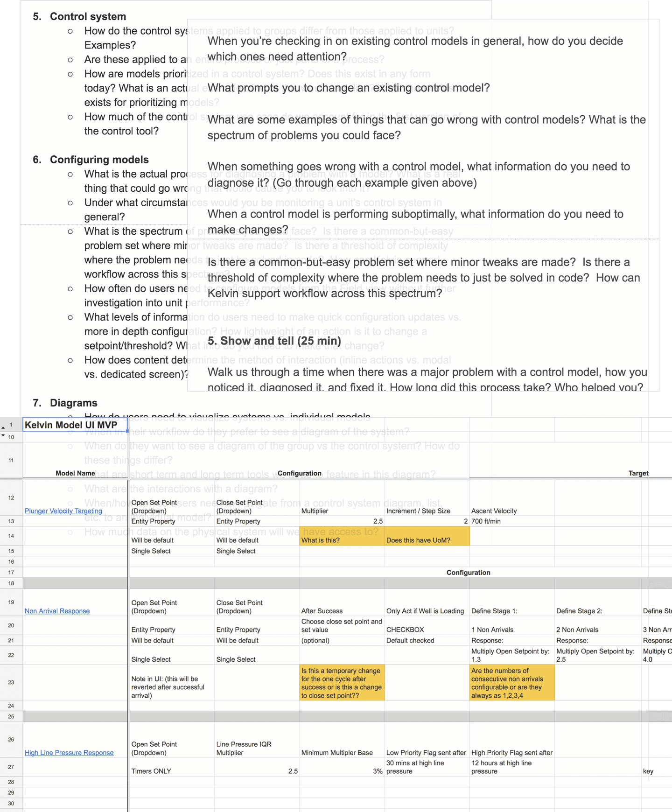Click the 'Only Act if Well is Loading' cell
The height and width of the screenshot is (812, 672).
[427, 602]
